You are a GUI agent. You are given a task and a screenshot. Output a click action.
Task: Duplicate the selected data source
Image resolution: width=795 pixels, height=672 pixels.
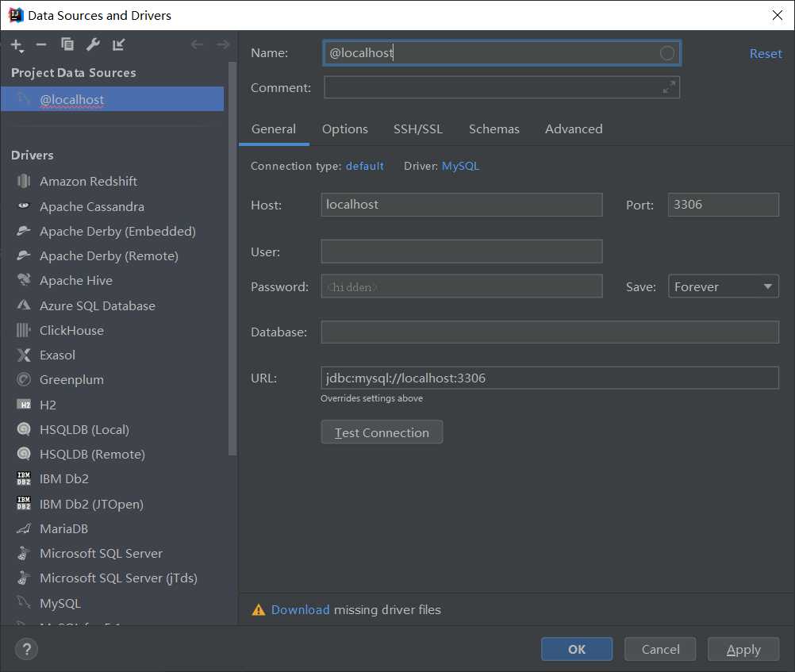[67, 44]
